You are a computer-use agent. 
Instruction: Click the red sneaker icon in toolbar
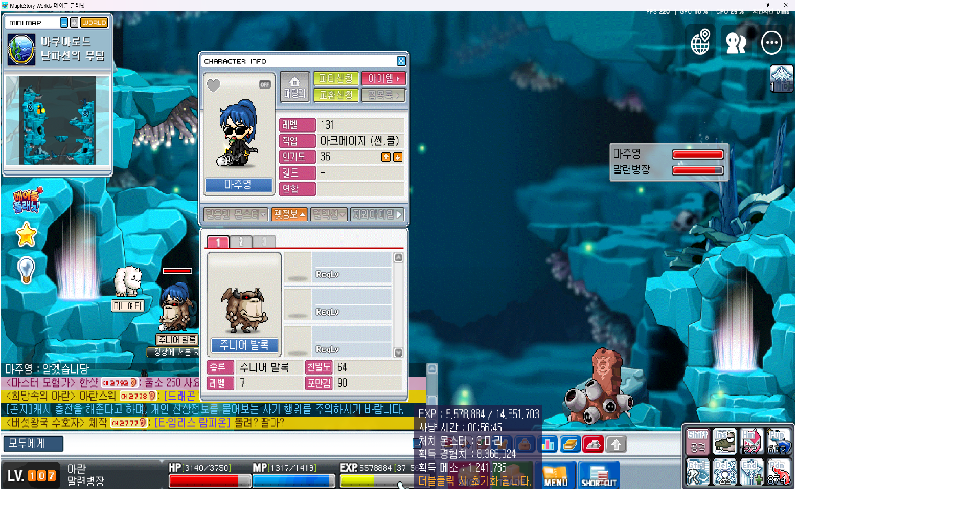click(x=594, y=444)
